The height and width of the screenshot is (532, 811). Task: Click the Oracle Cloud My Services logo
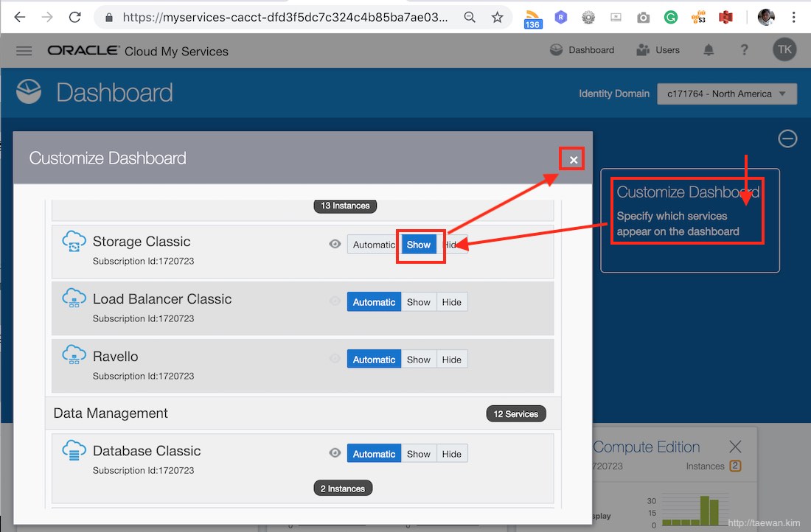pyautogui.click(x=138, y=51)
